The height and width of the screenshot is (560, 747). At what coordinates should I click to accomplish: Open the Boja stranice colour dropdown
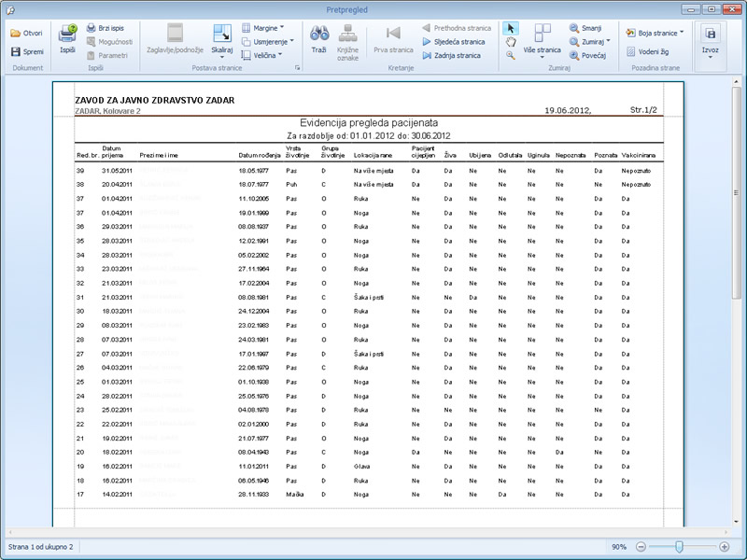point(655,33)
